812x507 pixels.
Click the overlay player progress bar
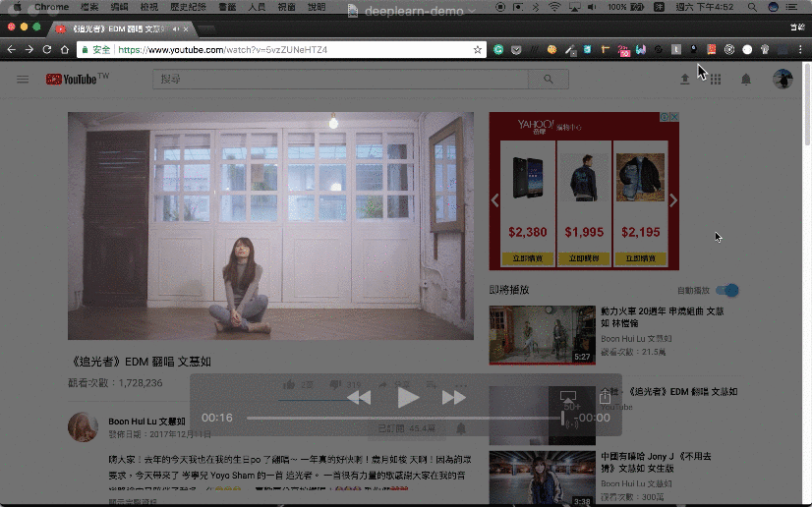[404, 418]
